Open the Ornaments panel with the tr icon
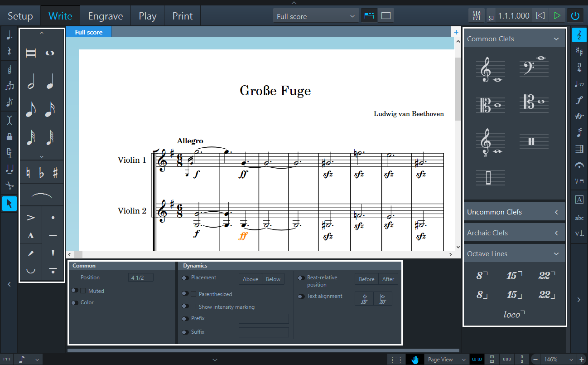The image size is (588, 365). [x=579, y=117]
